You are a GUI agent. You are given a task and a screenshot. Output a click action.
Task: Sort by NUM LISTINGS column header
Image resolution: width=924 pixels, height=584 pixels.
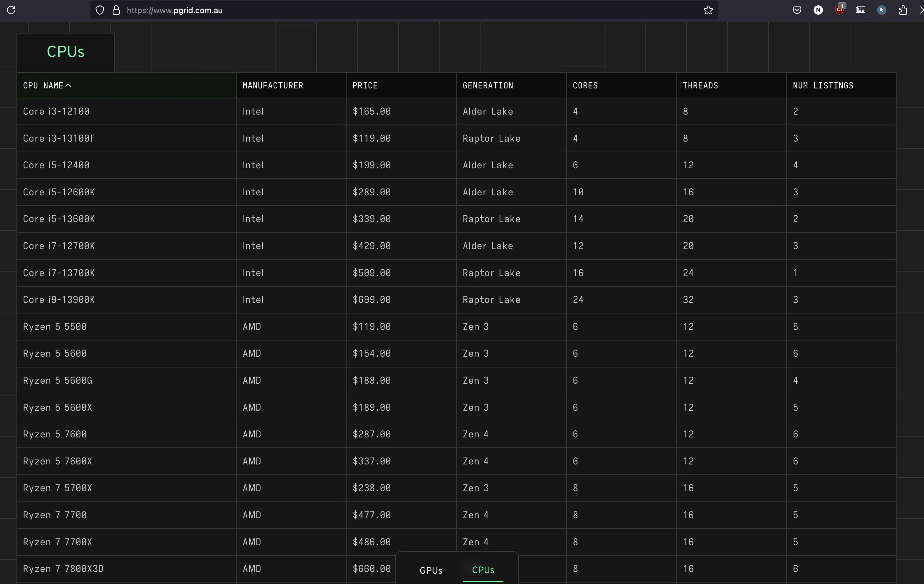pos(823,85)
